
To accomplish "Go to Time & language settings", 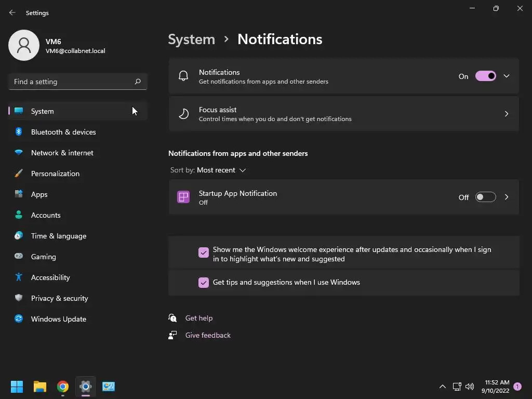I will point(59,236).
